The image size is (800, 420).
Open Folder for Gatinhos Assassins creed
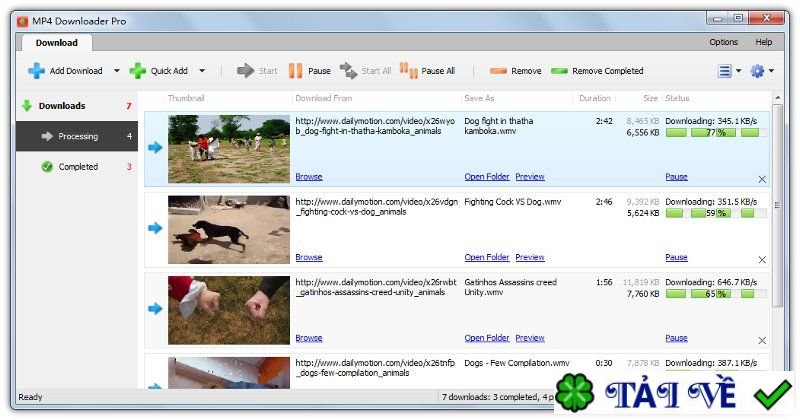click(x=487, y=338)
